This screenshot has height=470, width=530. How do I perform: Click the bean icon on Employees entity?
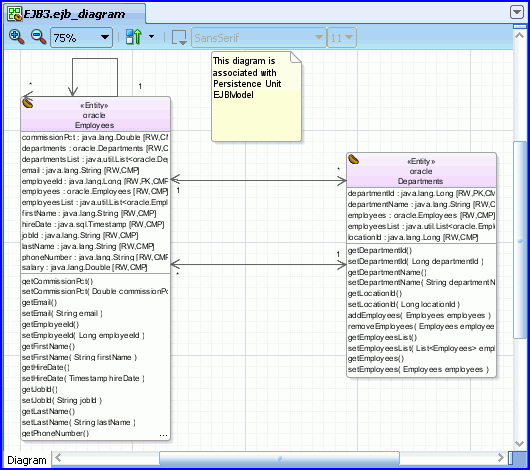[x=28, y=103]
